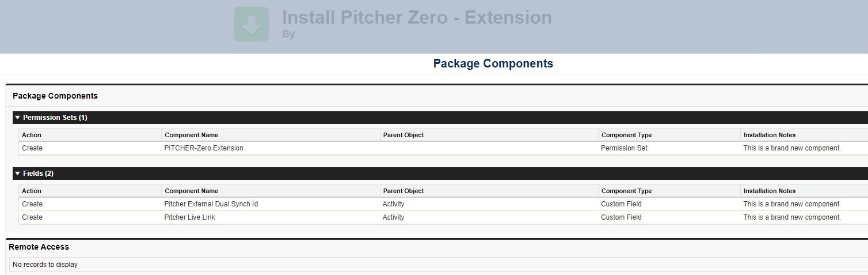Click the centered Package Components page heading

(493, 63)
